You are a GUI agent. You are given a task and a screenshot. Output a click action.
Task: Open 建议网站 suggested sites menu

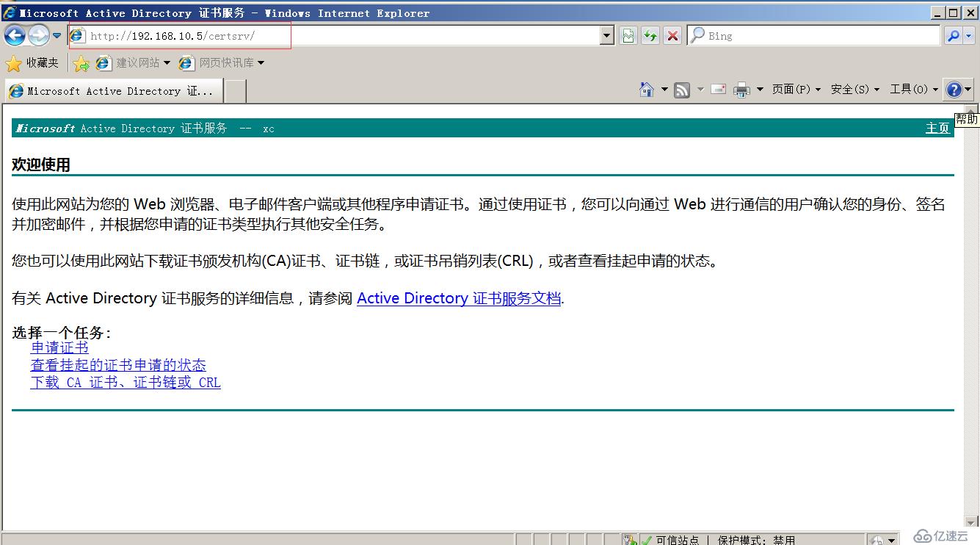[133, 63]
